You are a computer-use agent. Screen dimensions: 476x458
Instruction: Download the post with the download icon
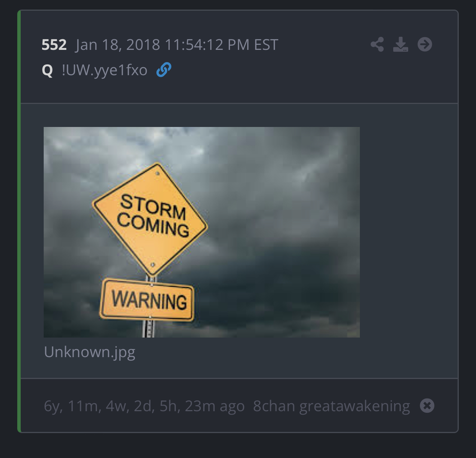tap(400, 44)
